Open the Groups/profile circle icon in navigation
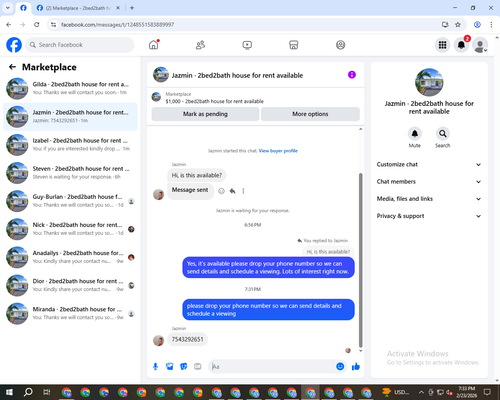Screen dimensions: 500x400 tap(340, 45)
